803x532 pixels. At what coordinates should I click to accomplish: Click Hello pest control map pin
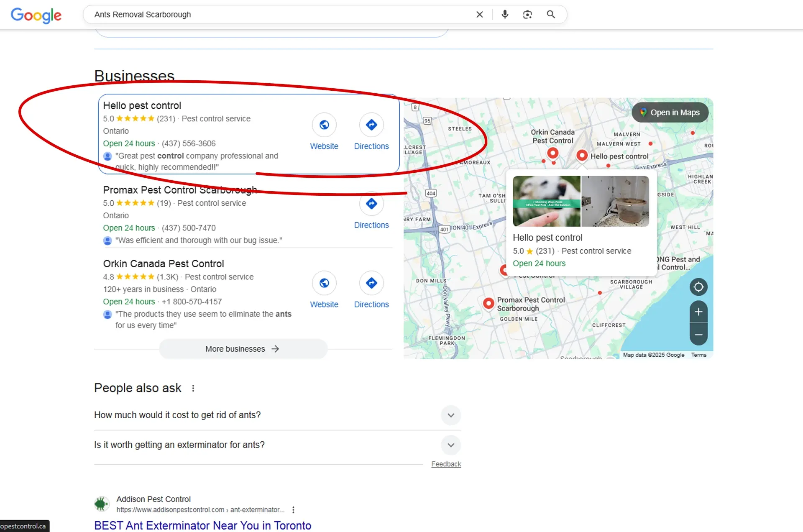coord(582,156)
